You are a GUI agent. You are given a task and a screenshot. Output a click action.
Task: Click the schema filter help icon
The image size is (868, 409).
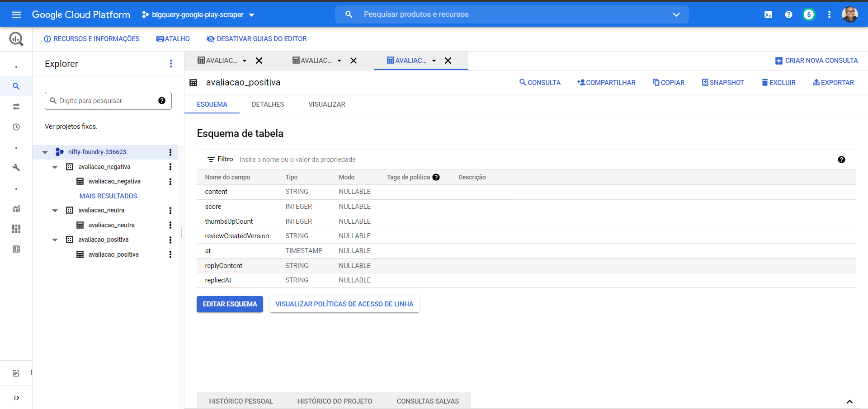tap(841, 160)
